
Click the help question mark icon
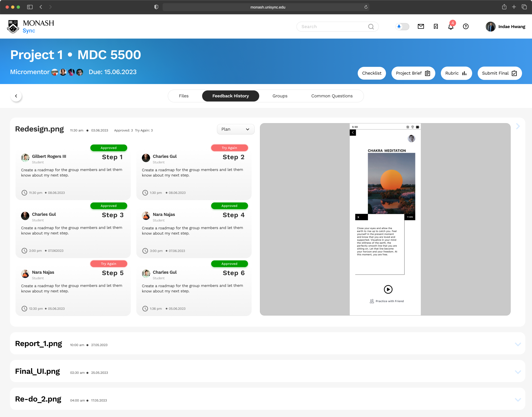coord(466,27)
